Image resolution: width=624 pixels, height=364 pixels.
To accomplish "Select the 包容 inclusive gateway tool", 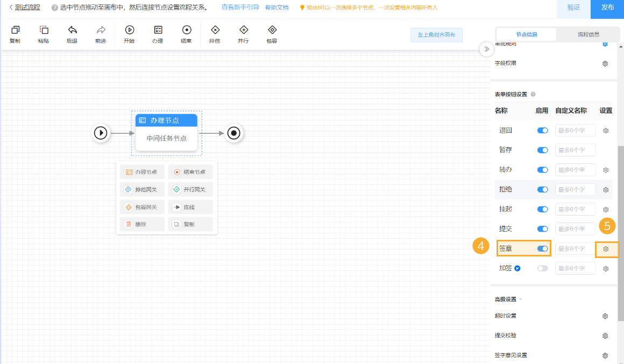I will pos(272,31).
